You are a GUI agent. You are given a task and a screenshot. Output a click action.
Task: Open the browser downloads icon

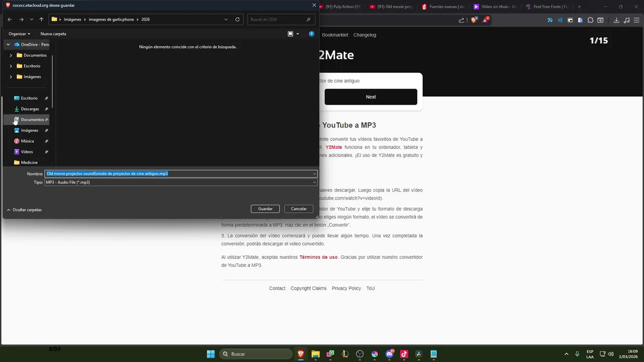pyautogui.click(x=616, y=20)
